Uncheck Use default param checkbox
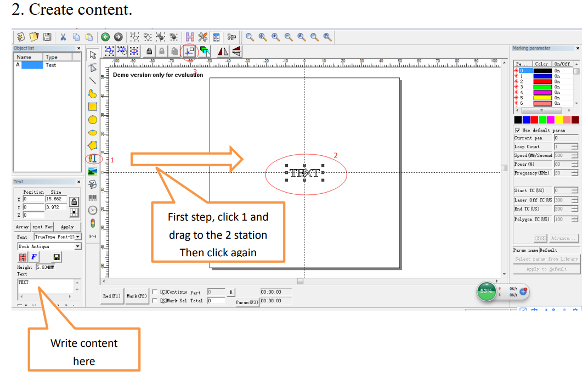The image size is (588, 377). click(x=518, y=131)
